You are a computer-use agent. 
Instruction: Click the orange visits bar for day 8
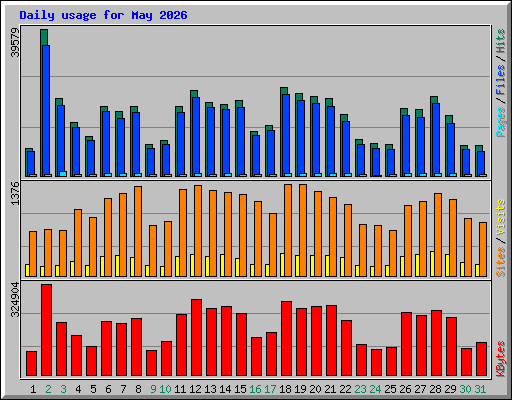click(x=138, y=231)
